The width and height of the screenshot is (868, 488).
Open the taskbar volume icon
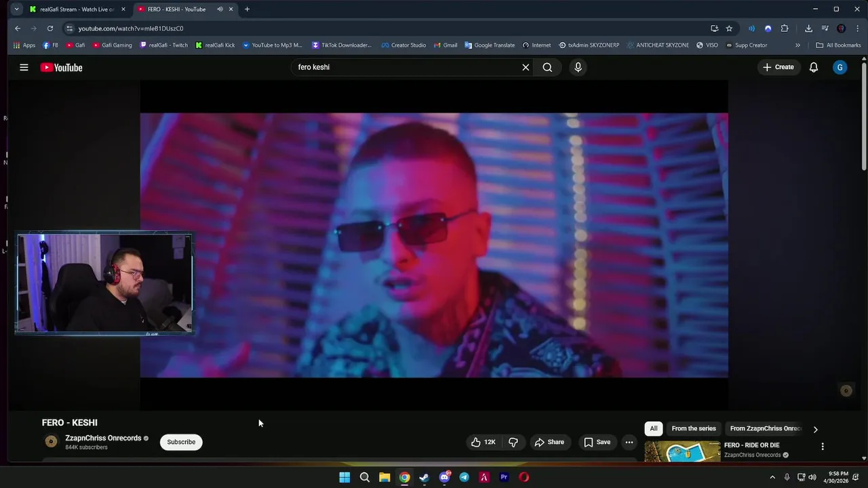point(812,477)
